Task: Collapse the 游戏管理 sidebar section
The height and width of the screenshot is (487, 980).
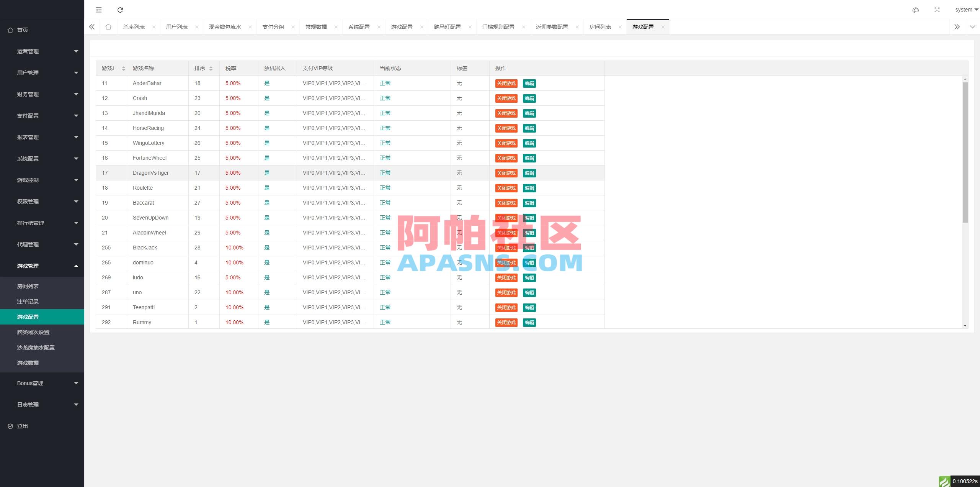Action: pyautogui.click(x=42, y=266)
